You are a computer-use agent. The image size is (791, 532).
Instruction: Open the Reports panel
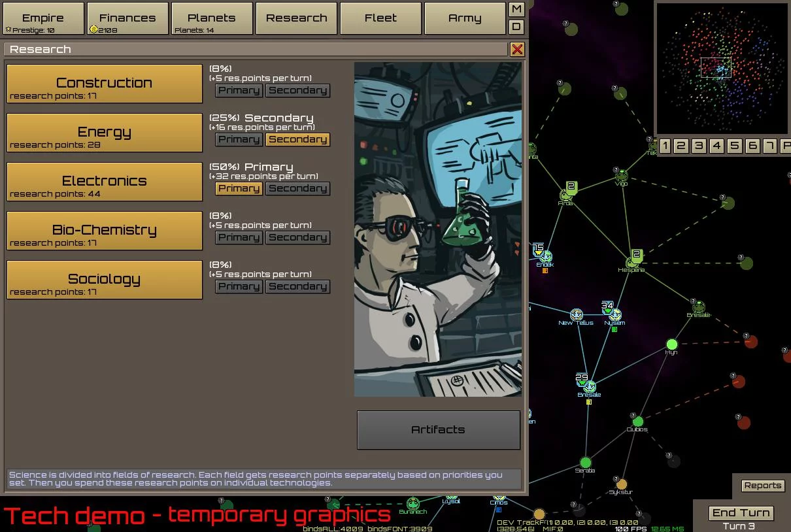coord(763,486)
